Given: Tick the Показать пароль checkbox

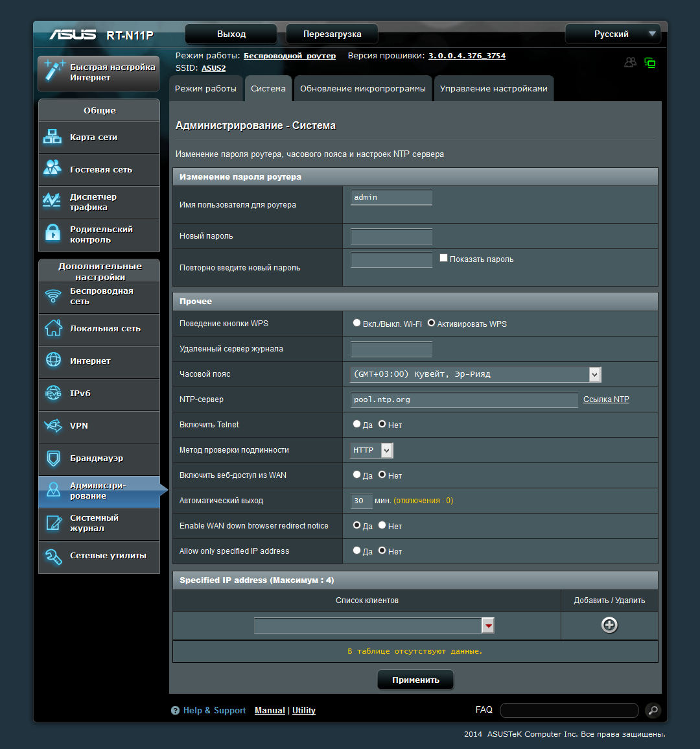Looking at the screenshot, I should pyautogui.click(x=443, y=258).
